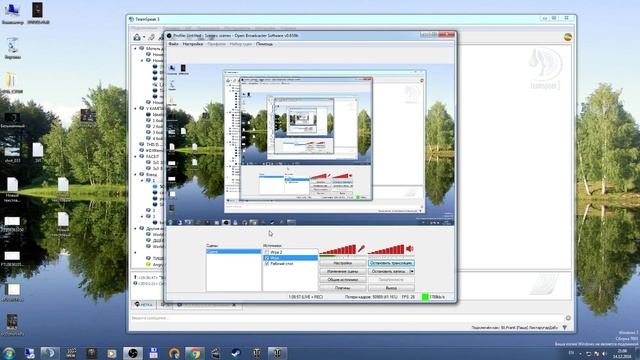The image size is (640, 360).
Task: Switch to TeamSpeak from the taskbar
Action: click(x=50, y=353)
